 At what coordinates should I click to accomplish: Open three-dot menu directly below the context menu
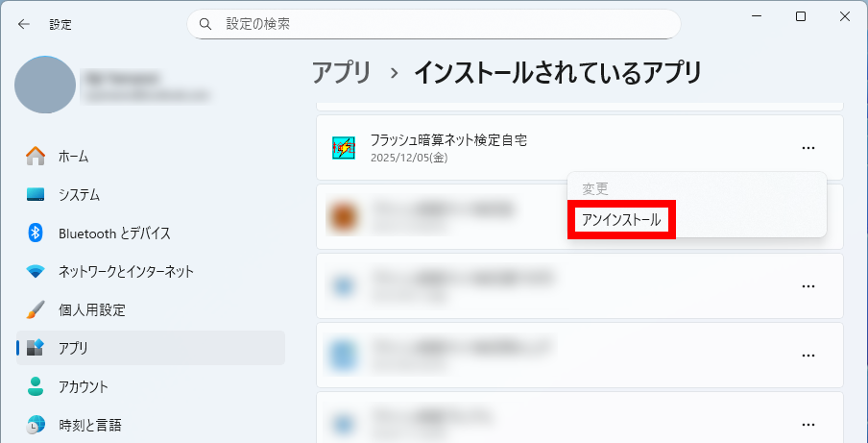click(x=808, y=286)
